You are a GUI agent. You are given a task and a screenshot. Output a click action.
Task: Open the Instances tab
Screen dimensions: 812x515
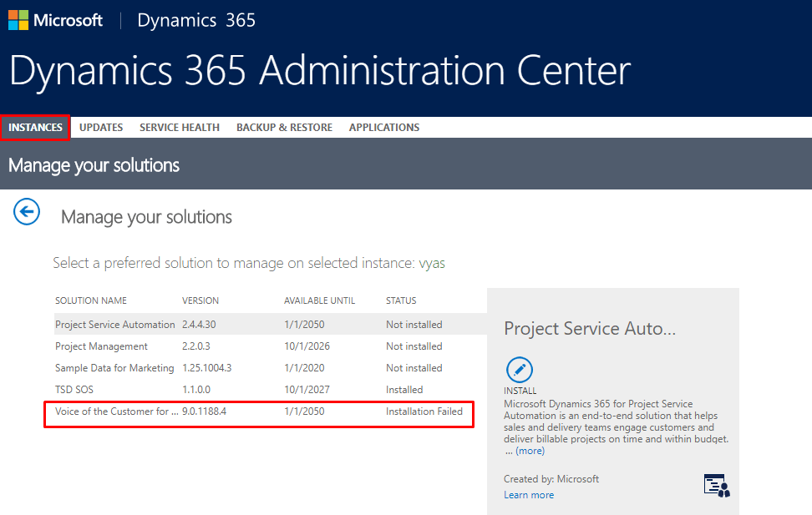35,128
